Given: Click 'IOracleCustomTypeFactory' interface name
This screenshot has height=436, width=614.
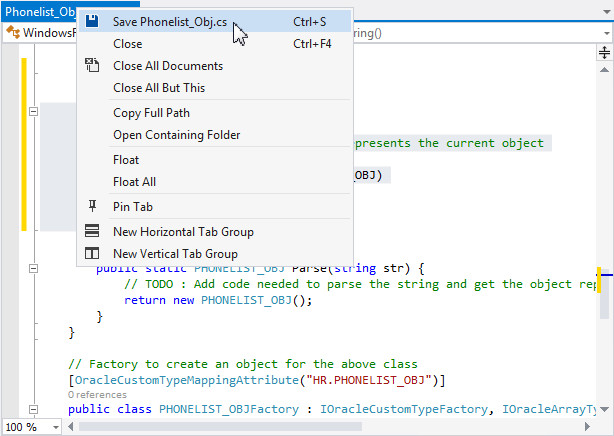Looking at the screenshot, I should click(404, 409).
